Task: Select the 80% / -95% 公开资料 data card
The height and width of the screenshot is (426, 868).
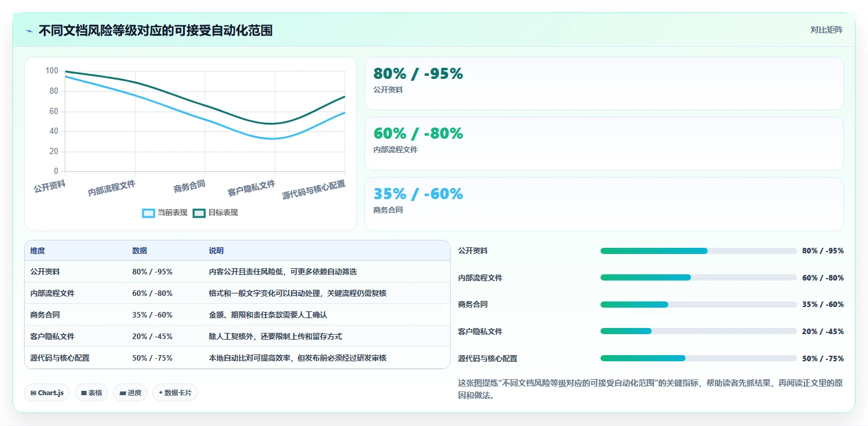Action: (604, 84)
